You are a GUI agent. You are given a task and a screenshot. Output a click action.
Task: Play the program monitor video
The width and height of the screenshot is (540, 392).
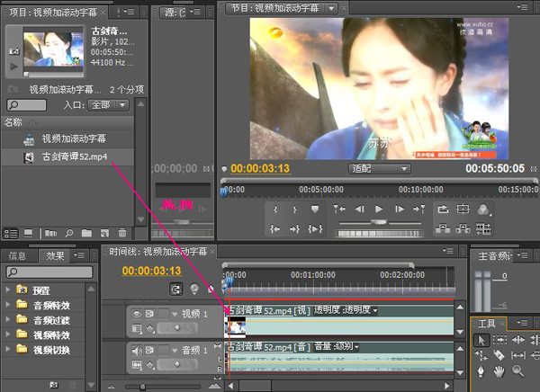coord(379,209)
